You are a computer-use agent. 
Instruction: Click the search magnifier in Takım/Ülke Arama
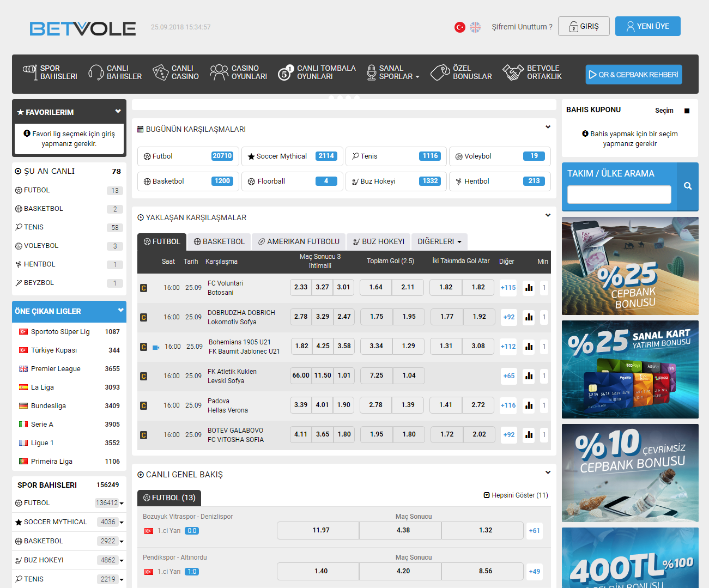pyautogui.click(x=688, y=186)
